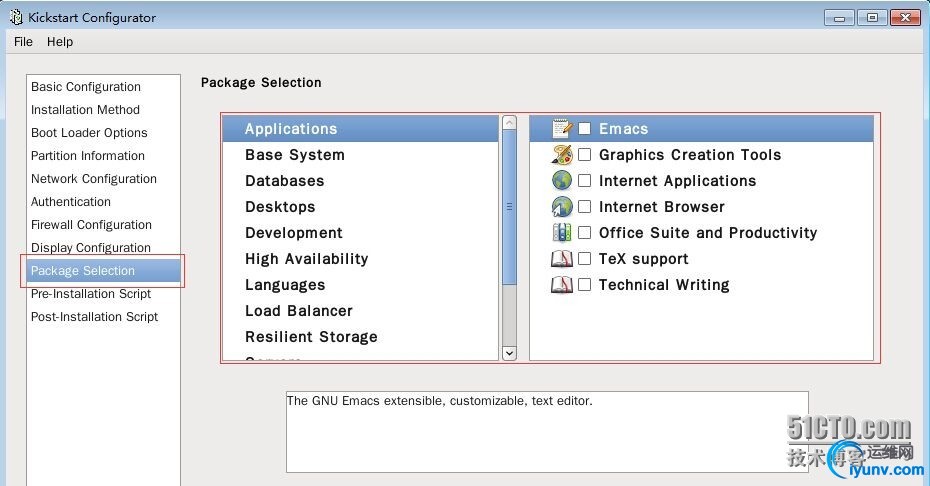Click the category list scroll-down arrow

[509, 353]
